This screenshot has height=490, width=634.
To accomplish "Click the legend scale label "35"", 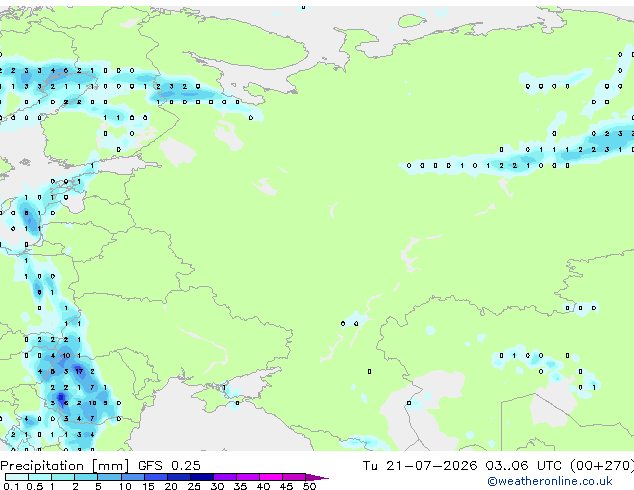I will click(240, 486).
